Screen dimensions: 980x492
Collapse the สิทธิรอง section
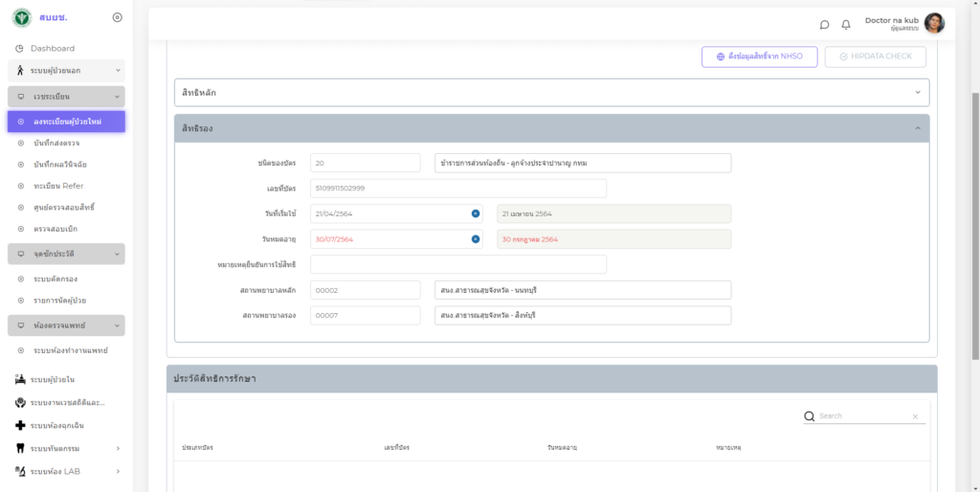918,128
